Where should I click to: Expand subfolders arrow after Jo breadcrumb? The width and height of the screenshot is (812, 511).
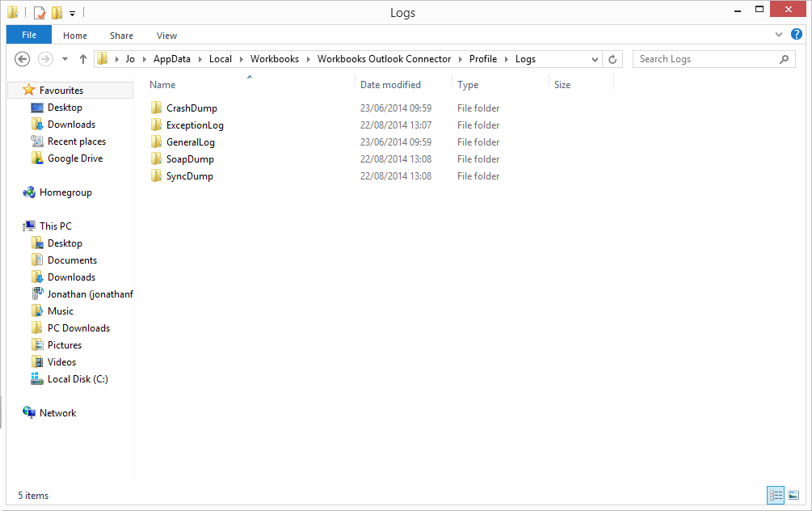tap(144, 59)
